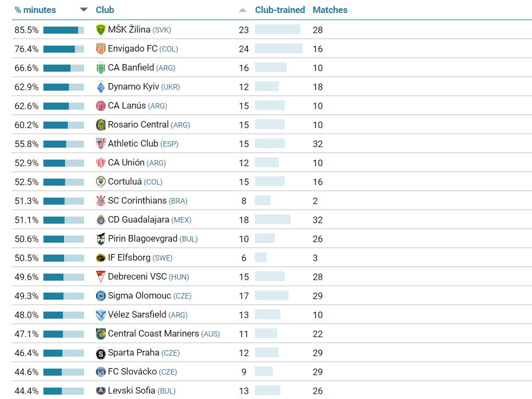Click Envigado FC's club-trained bar
532x399 pixels.
(278, 49)
